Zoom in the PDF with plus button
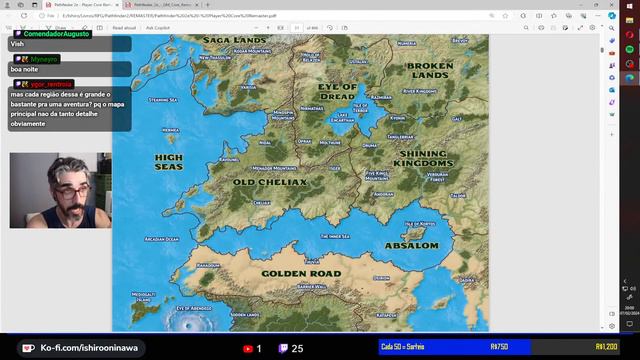 coord(268,28)
